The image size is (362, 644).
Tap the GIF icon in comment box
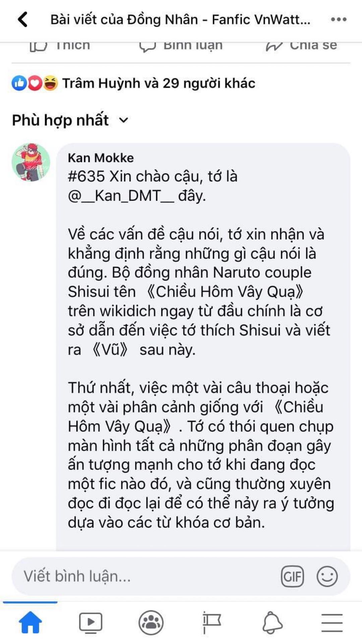pyautogui.click(x=292, y=576)
